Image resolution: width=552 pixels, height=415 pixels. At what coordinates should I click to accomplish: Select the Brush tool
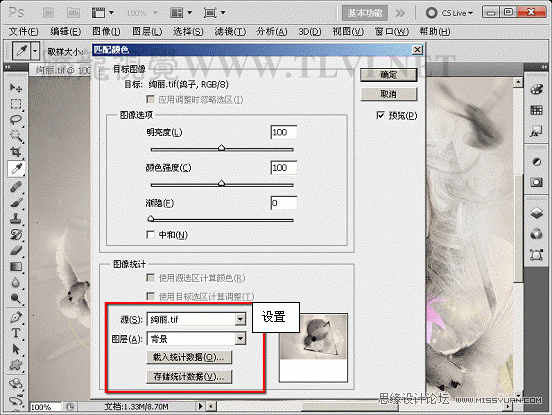pyautogui.click(x=16, y=202)
